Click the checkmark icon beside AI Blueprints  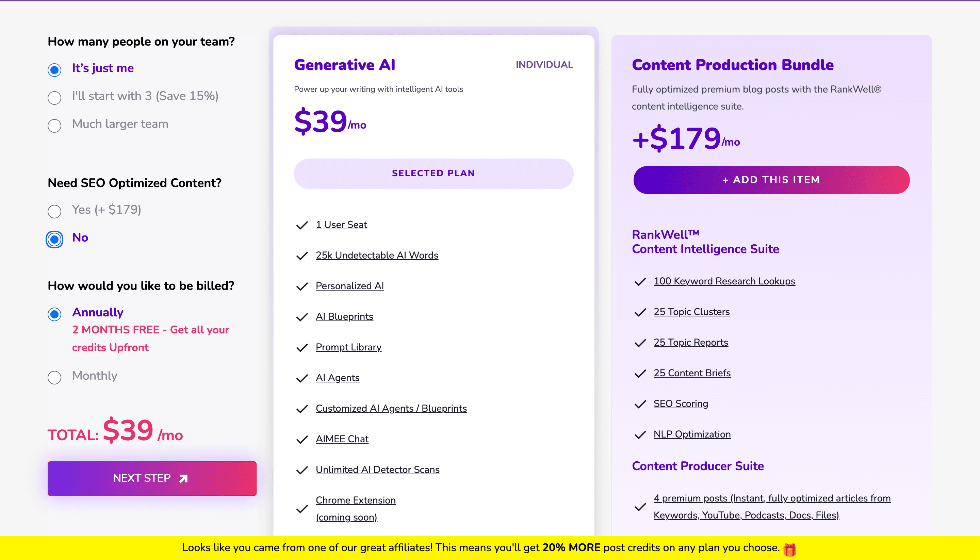(x=302, y=317)
